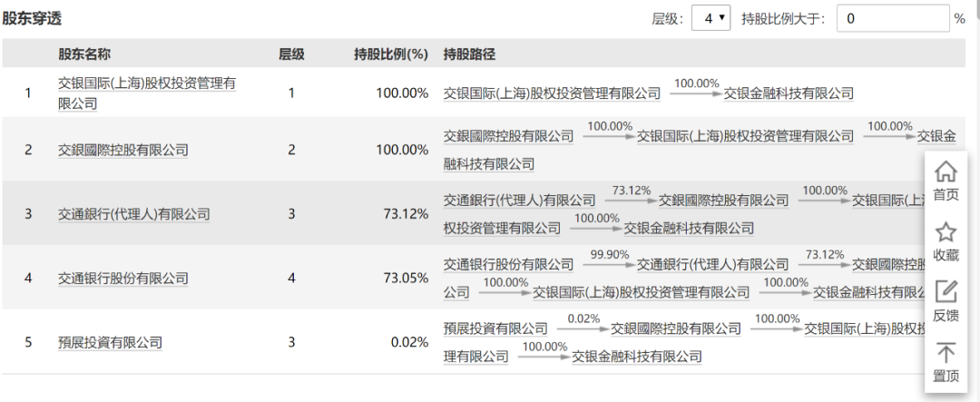Click 交银國際控股有限公司 in row 5 holding path
This screenshot has height=402, width=980.
676,328
